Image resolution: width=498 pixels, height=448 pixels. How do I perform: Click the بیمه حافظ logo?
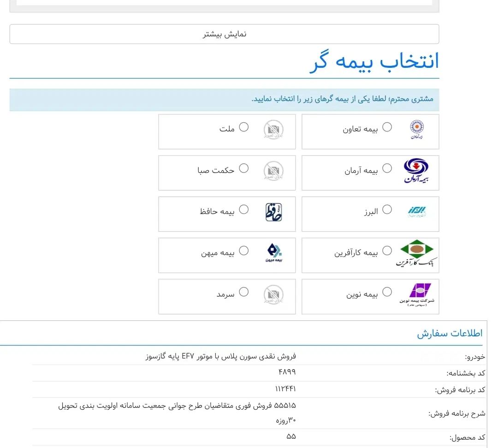pyautogui.click(x=274, y=212)
